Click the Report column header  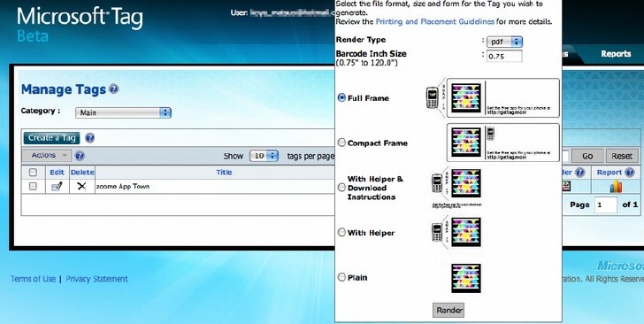(609, 173)
